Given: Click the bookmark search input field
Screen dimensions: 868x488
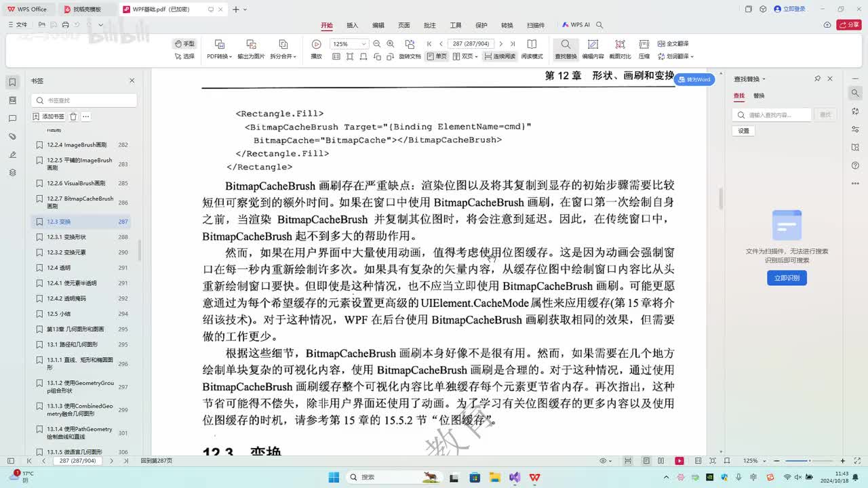Looking at the screenshot, I should point(84,100).
